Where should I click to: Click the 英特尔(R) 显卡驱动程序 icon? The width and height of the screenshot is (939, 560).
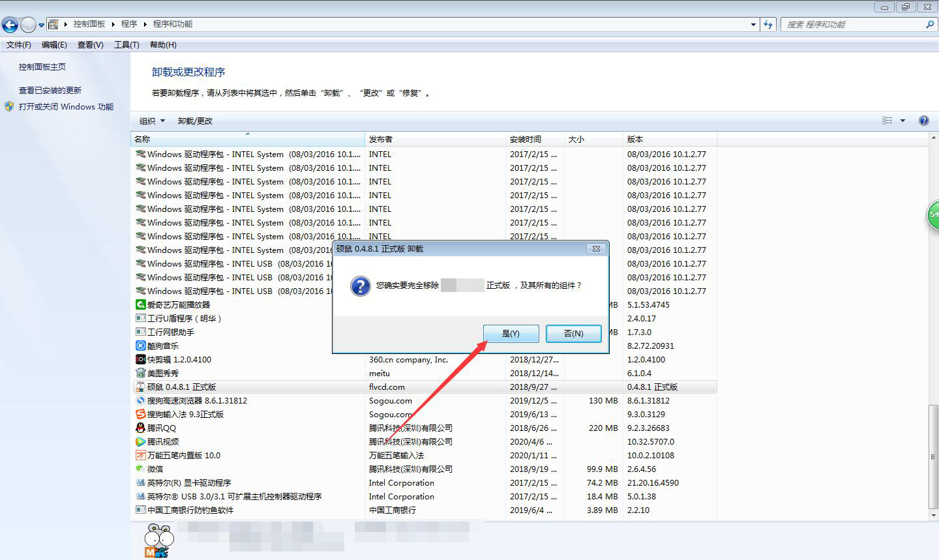[x=140, y=483]
